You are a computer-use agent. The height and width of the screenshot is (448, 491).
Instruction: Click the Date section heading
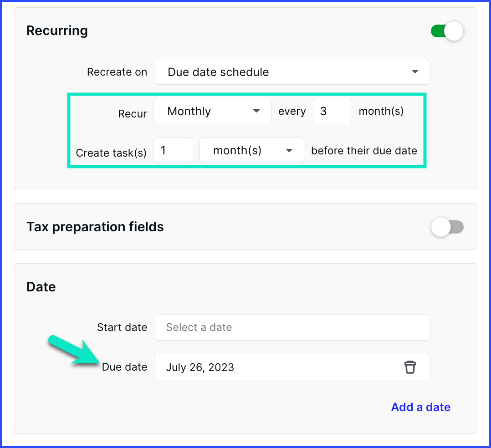[41, 287]
